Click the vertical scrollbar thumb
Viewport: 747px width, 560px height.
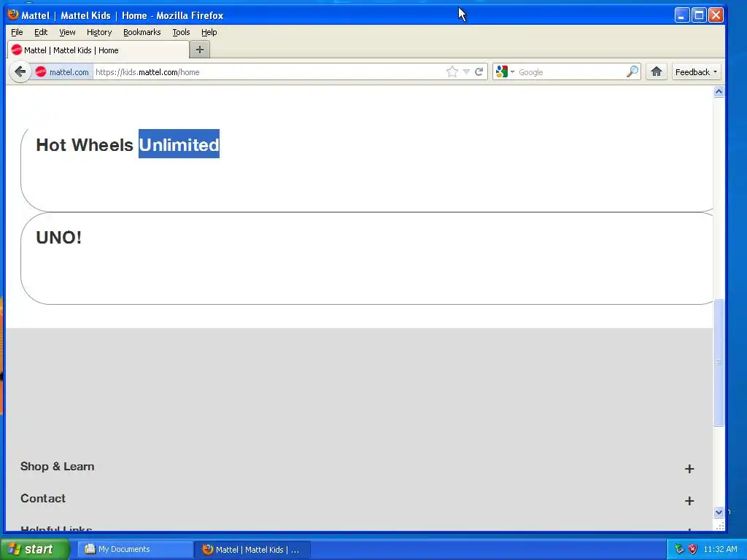coord(719,362)
